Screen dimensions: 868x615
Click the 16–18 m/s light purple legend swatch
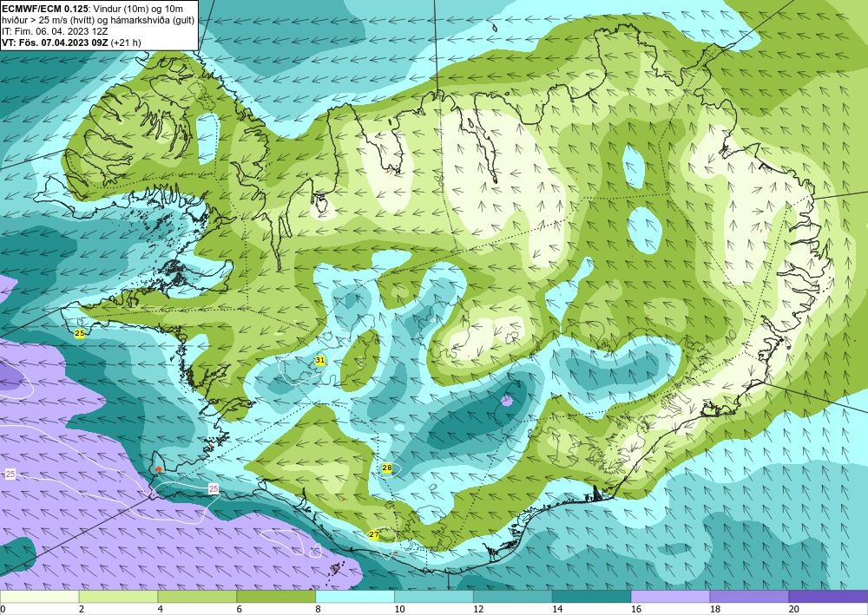pyautogui.click(x=670, y=596)
